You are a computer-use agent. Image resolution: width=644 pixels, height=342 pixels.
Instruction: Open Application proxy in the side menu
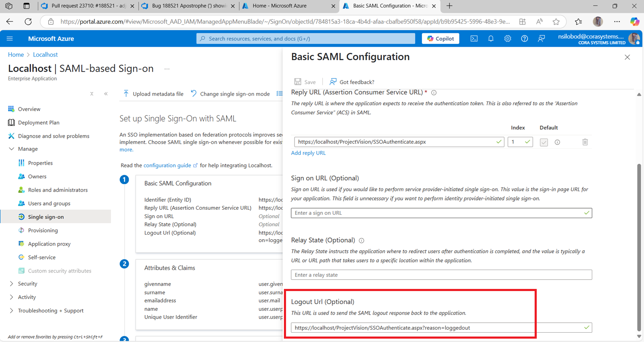pos(49,244)
